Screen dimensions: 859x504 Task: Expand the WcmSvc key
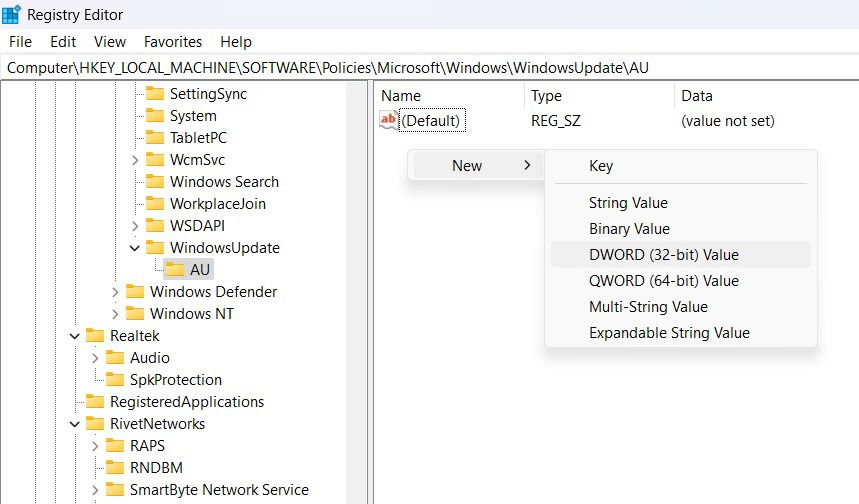(135, 160)
